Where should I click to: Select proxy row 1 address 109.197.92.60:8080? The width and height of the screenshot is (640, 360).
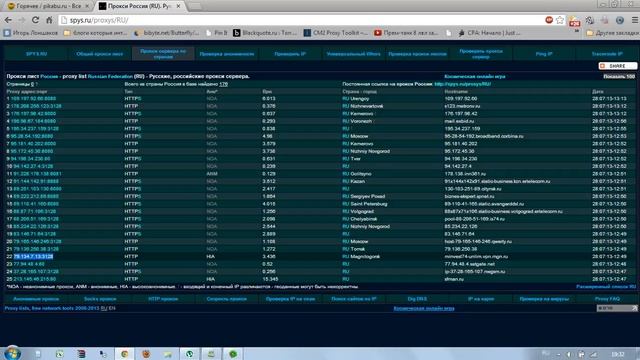click(33, 99)
